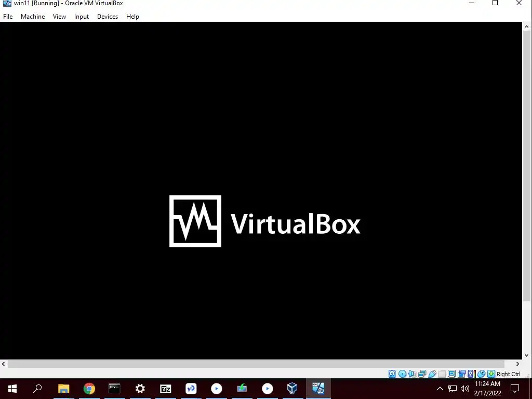Launch Google Chrome from the taskbar

click(89, 389)
